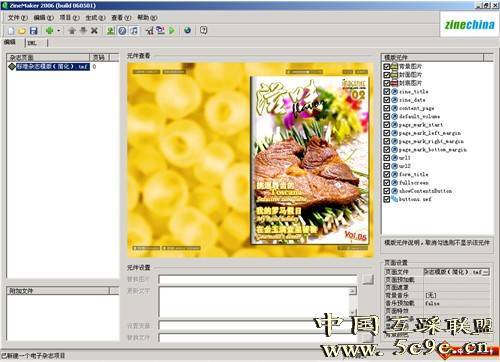Add a page with green plus icon
Screen dimensions: 500x362
[x=49, y=31]
